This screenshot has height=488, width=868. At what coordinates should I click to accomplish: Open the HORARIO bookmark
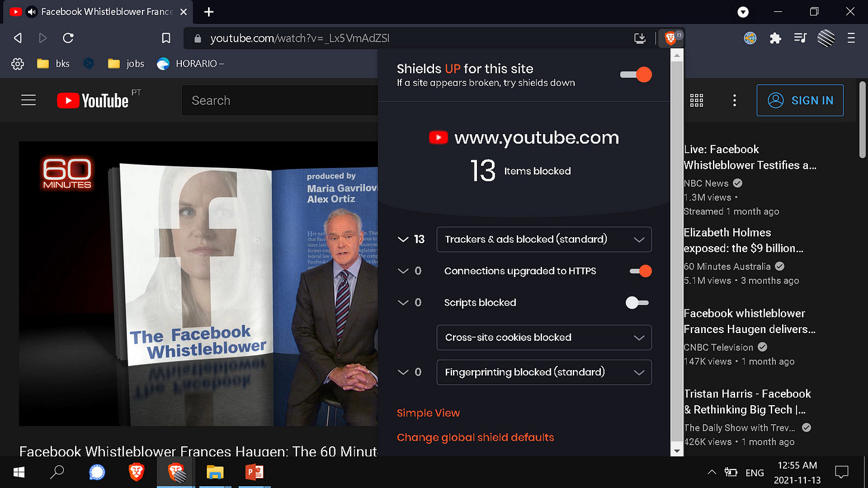tap(190, 64)
